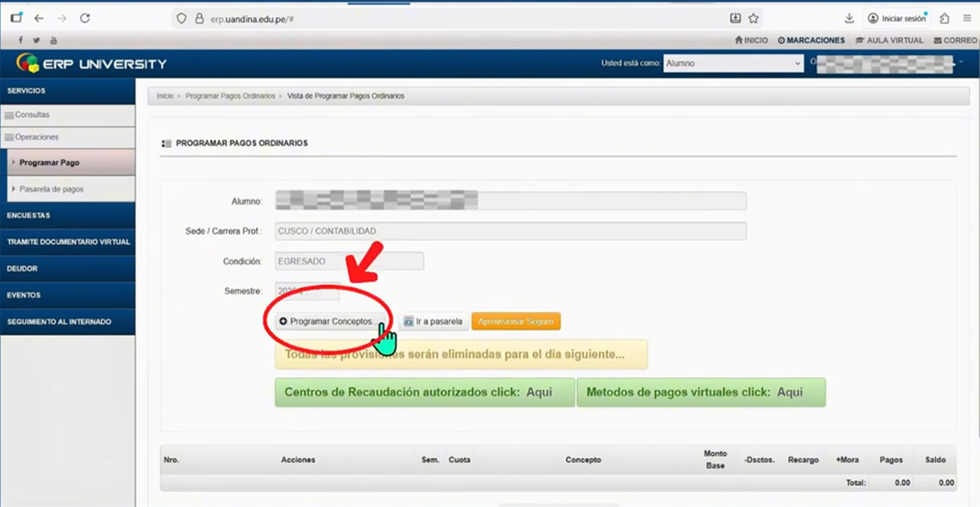Select the INICIO menu item
Image resolution: width=980 pixels, height=507 pixels.
pyautogui.click(x=750, y=40)
